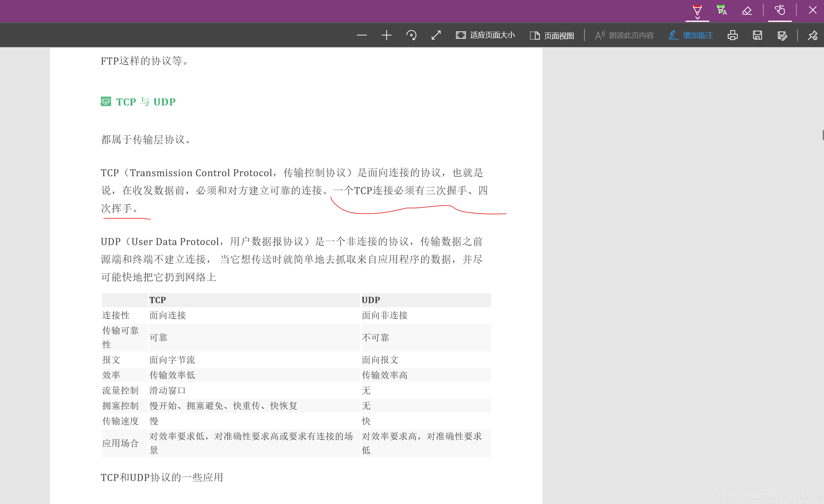
Task: Toggle touch writing mode
Action: (x=780, y=11)
